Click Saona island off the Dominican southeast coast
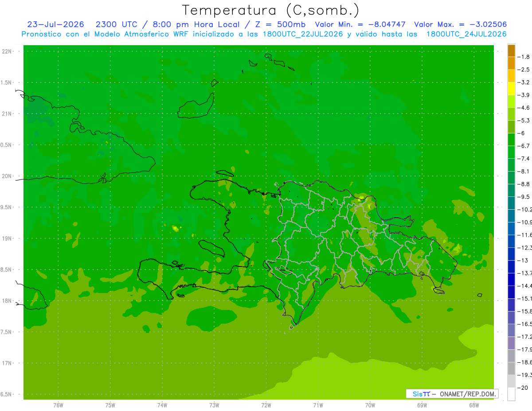The image size is (532, 411). pyautogui.click(x=439, y=290)
